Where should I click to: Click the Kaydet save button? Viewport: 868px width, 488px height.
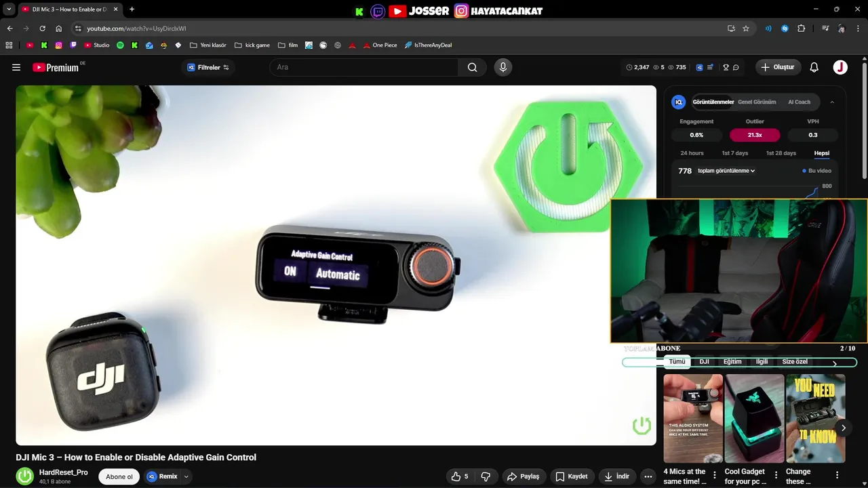572,476
